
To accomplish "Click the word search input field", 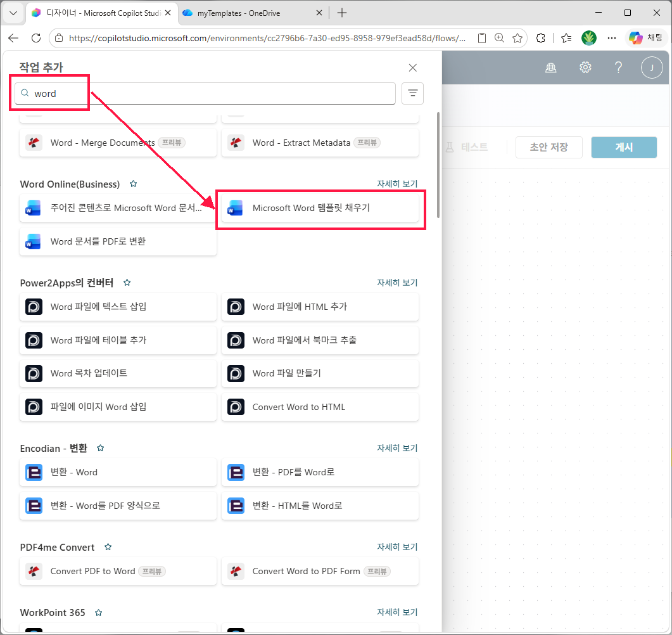I will (x=205, y=93).
